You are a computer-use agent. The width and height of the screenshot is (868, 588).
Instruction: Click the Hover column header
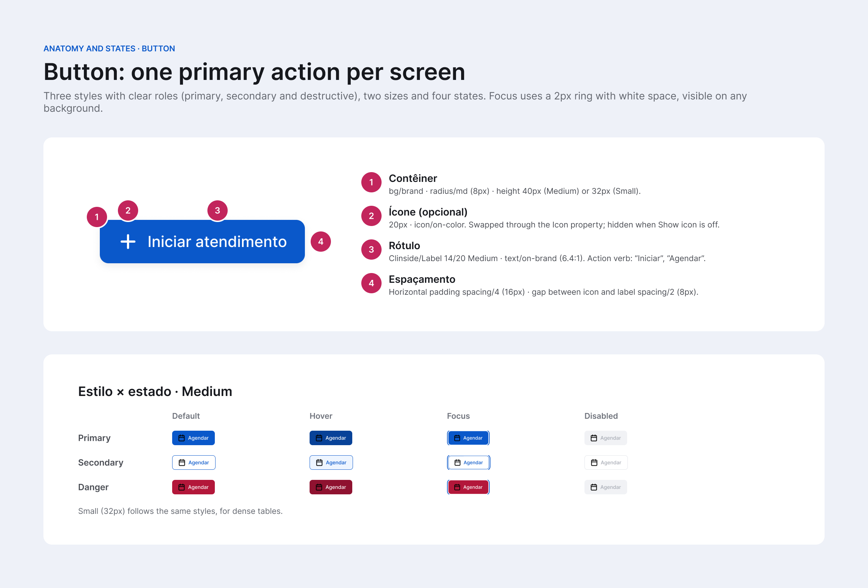[x=321, y=416]
